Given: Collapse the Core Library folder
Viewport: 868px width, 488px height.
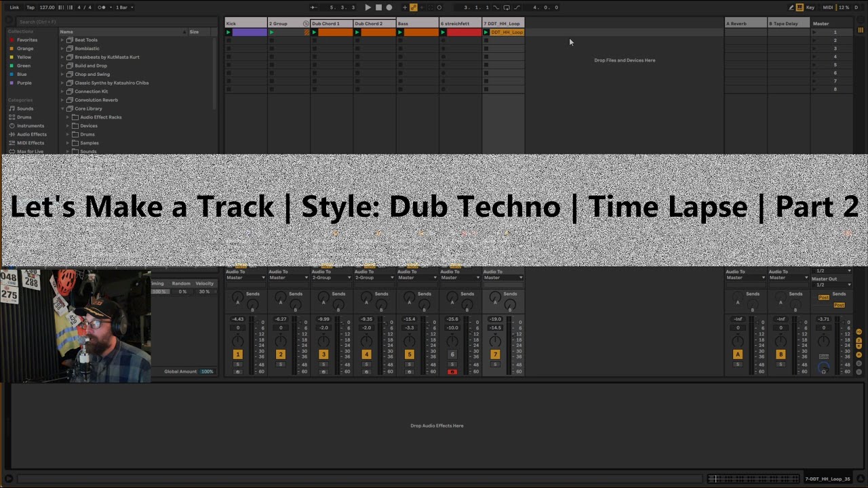Looking at the screenshot, I should 62,108.
